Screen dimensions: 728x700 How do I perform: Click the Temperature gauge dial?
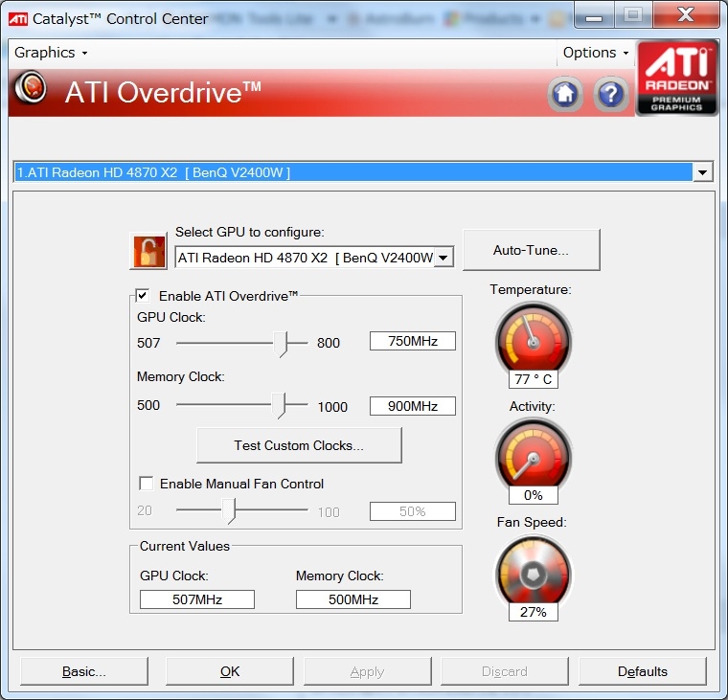pos(534,337)
